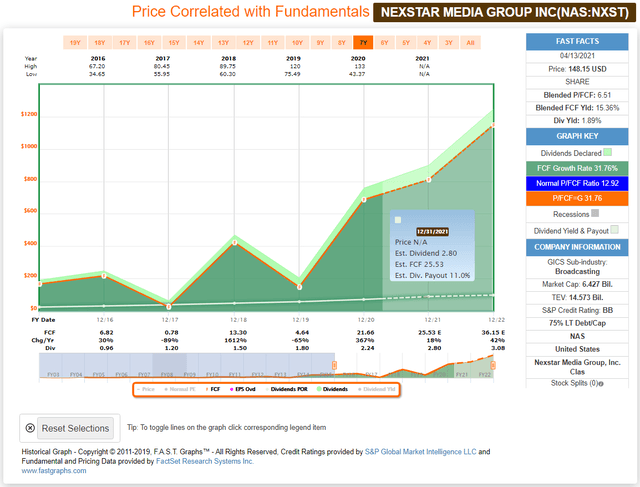Click the Normal P/FCF Ratio 12.92 key
This screenshot has height=487, width=640.
click(577, 183)
